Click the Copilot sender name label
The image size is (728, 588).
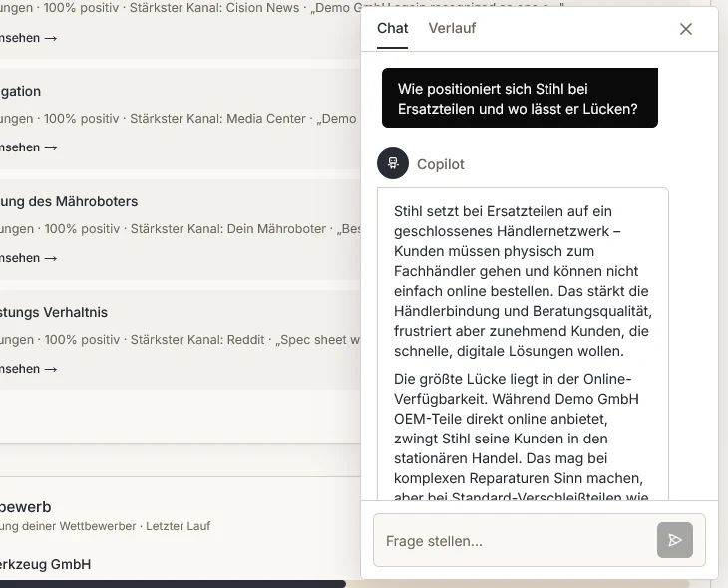[440, 164]
